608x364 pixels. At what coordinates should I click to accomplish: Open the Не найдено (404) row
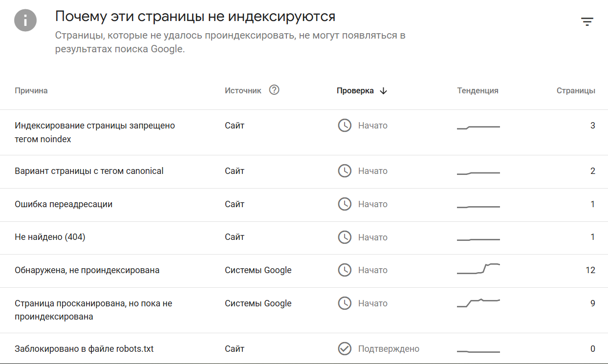pos(304,238)
